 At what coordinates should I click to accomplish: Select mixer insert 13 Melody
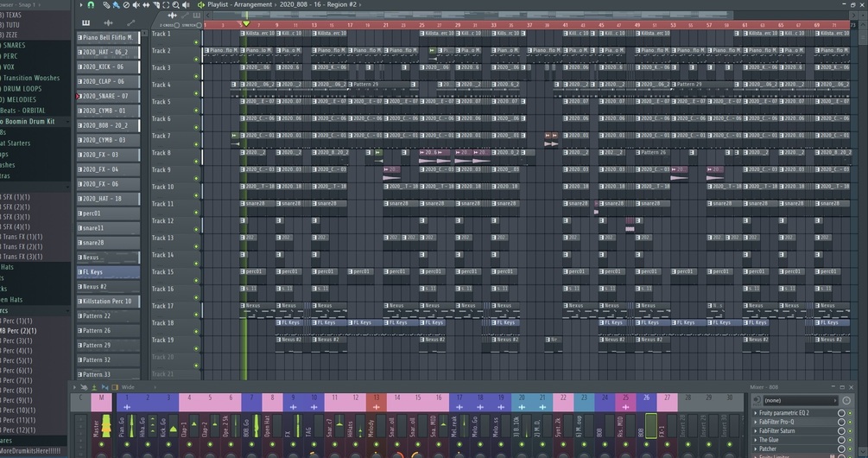coord(377,403)
